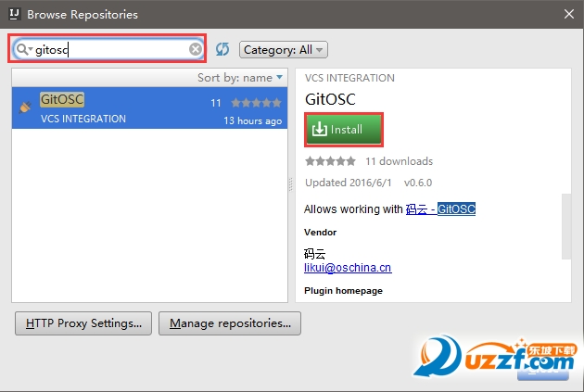Viewport: 584px width, 392px height.
Task: Click the GitOSC plugin plug icon
Action: (25, 107)
